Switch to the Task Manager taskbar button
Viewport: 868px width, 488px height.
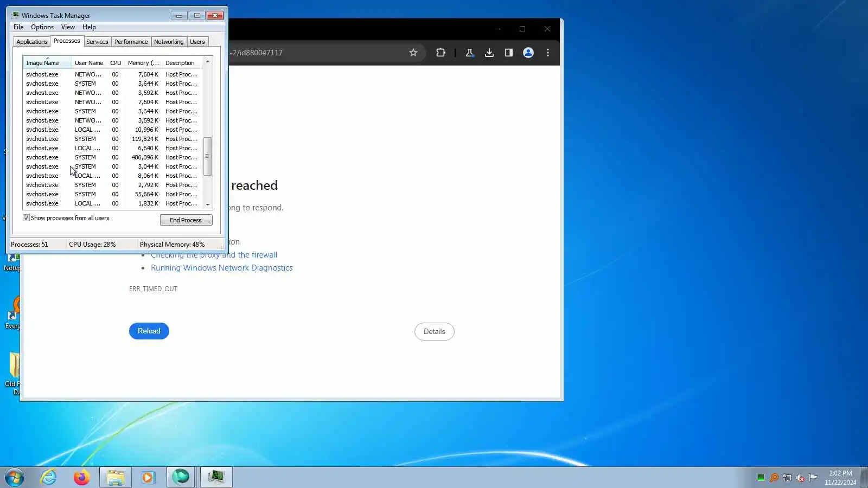(x=216, y=477)
